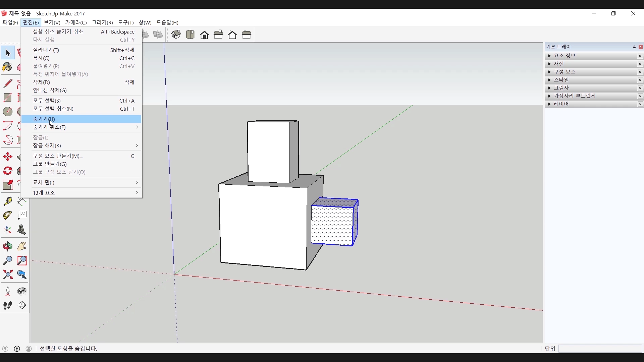The width and height of the screenshot is (644, 362).
Task: Select the Move tool
Action: pyautogui.click(x=7, y=157)
